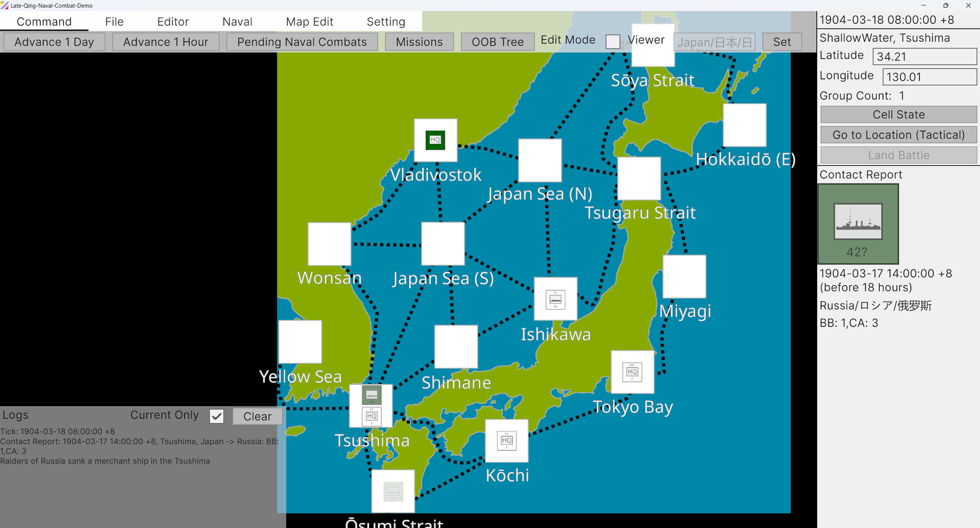Open Pending Naval Combats
Screen dimensions: 980x528
pyautogui.click(x=302, y=41)
